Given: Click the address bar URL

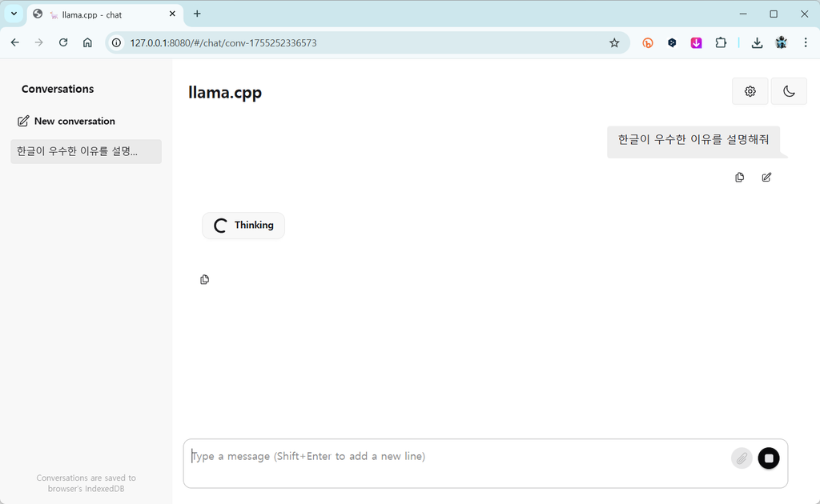Looking at the screenshot, I should click(223, 43).
